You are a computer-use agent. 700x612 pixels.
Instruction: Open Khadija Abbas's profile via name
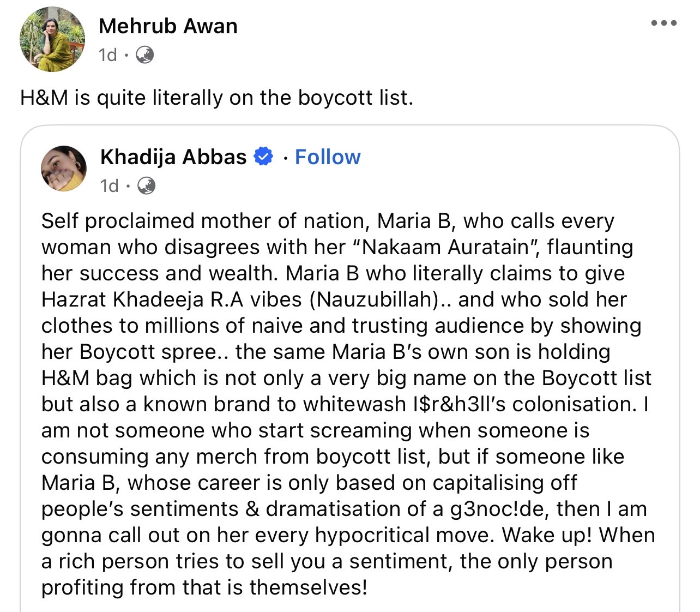click(173, 157)
